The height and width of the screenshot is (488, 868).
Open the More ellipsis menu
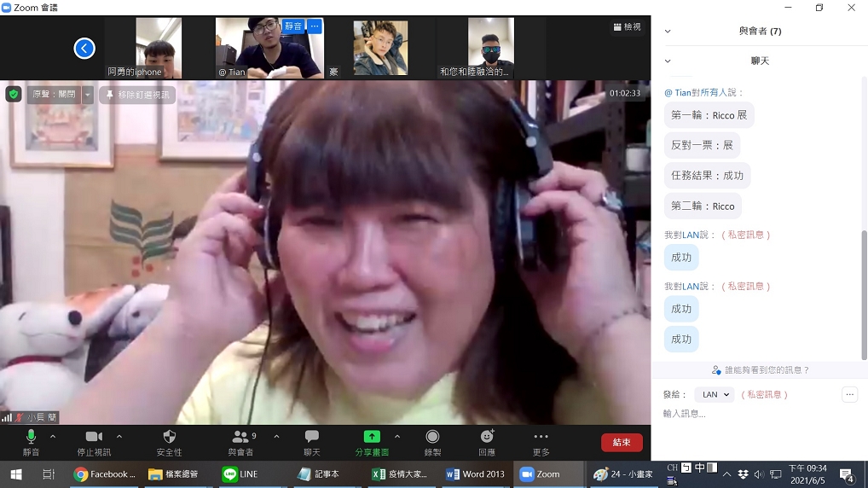541,443
